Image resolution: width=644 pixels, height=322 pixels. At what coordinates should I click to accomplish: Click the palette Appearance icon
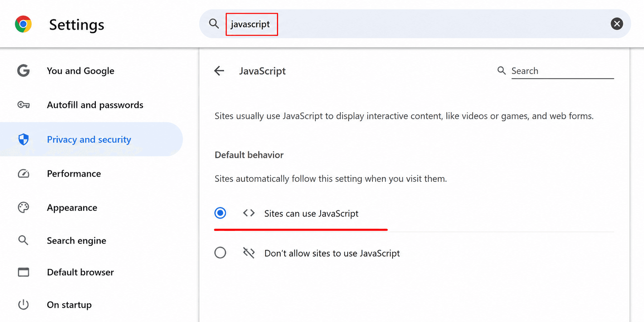click(24, 207)
